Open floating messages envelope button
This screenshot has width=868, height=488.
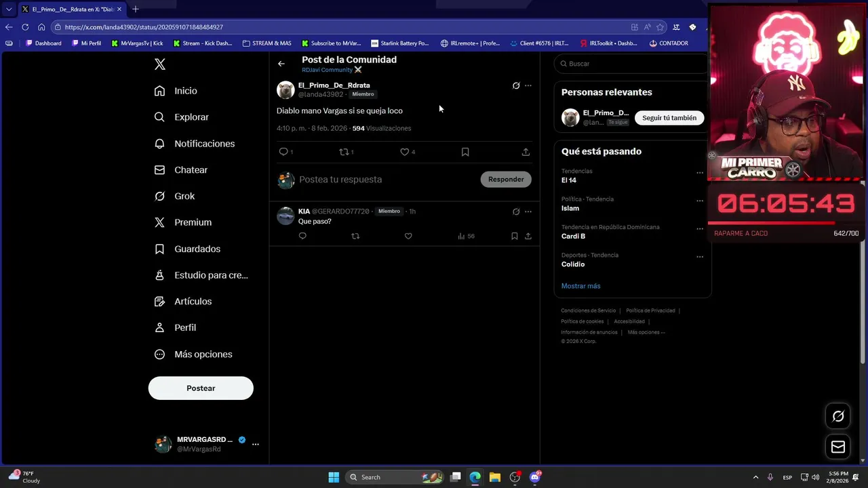pos(838,447)
